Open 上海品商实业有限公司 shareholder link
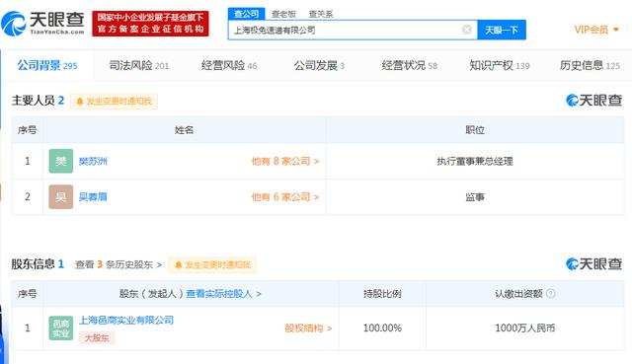The width and height of the screenshot is (632, 364). tap(126, 321)
